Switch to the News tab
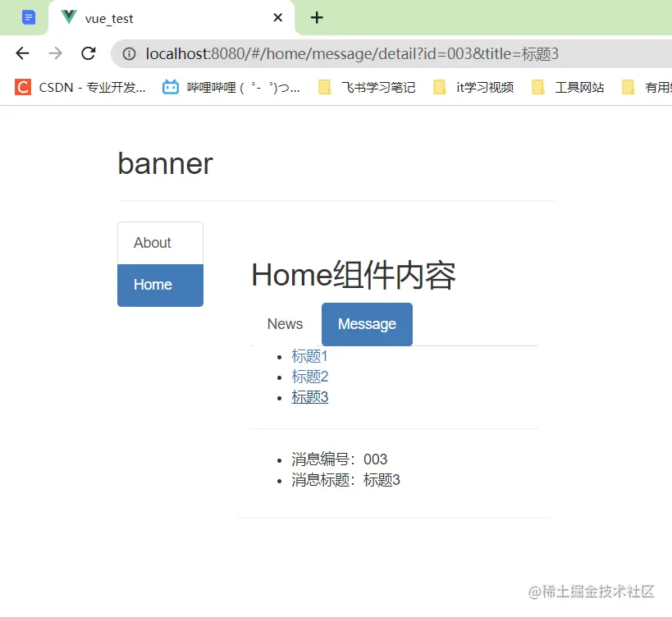Screen dimensions: 672x617 point(285,324)
